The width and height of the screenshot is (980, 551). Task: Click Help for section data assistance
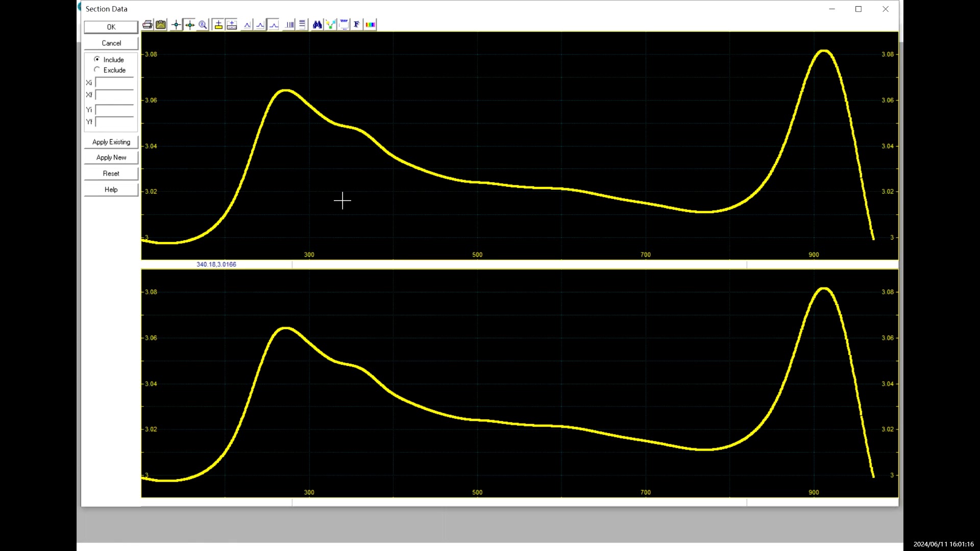(x=111, y=189)
